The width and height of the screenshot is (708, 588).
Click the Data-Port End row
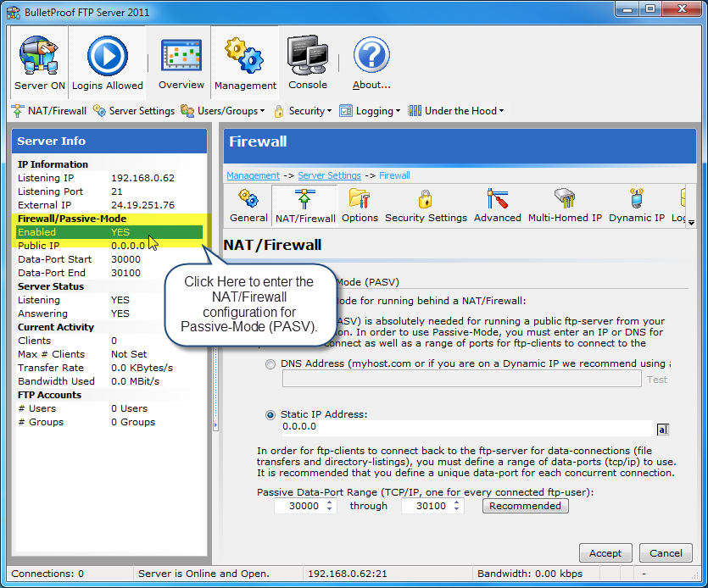pos(109,273)
